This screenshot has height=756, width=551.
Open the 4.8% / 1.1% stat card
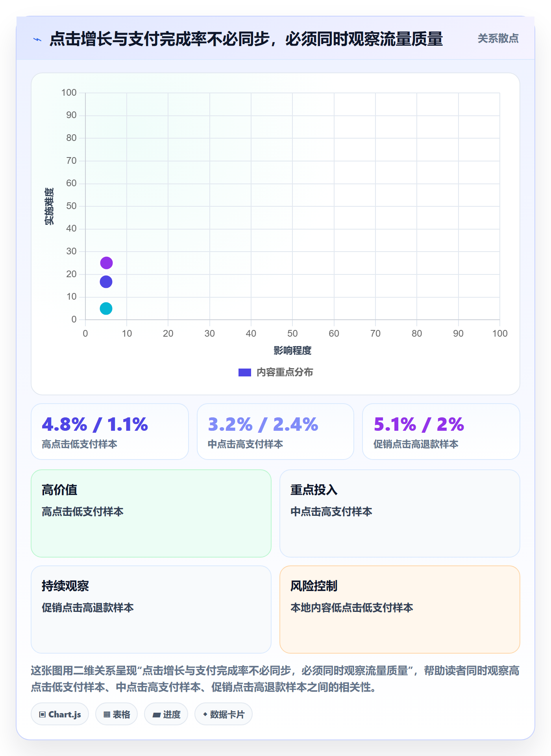click(x=110, y=432)
